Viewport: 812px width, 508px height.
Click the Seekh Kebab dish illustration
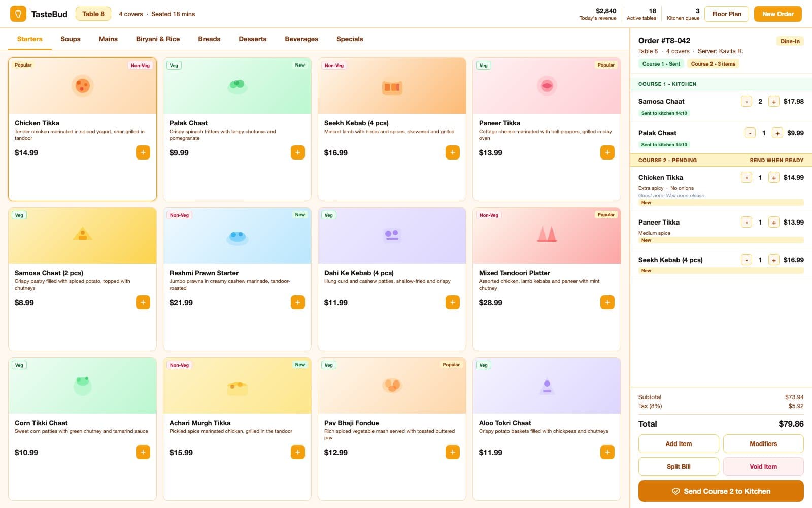tap(392, 87)
